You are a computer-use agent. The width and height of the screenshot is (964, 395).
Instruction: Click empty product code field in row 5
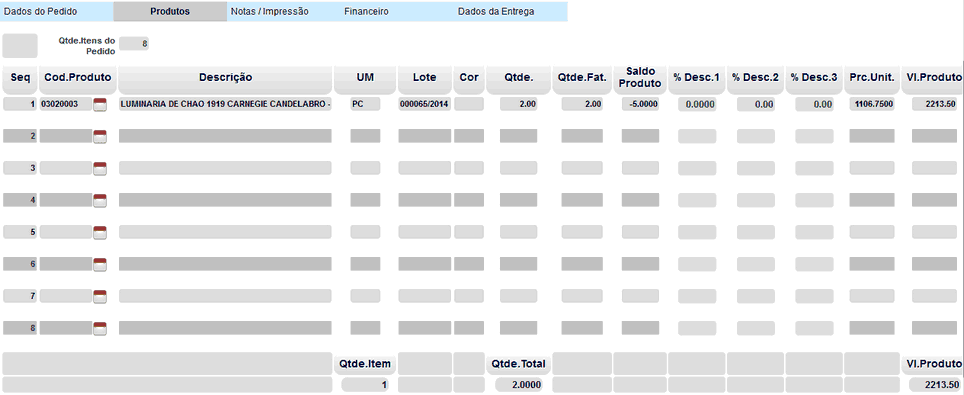(66, 232)
